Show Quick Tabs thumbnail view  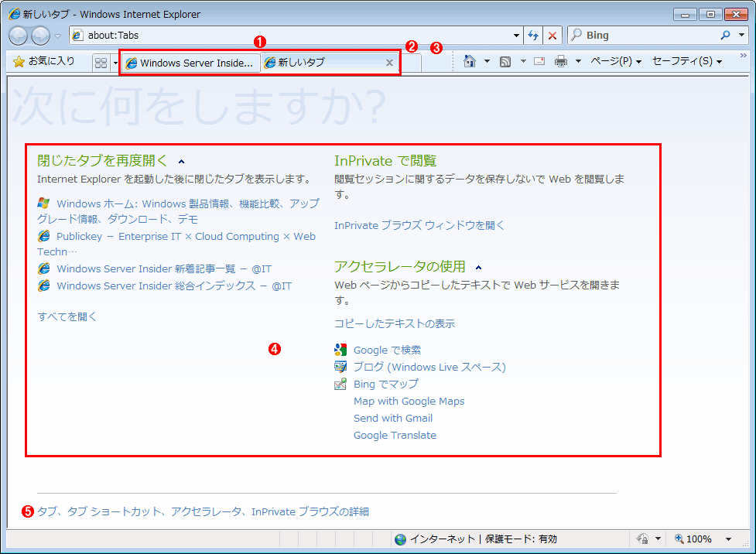[101, 63]
